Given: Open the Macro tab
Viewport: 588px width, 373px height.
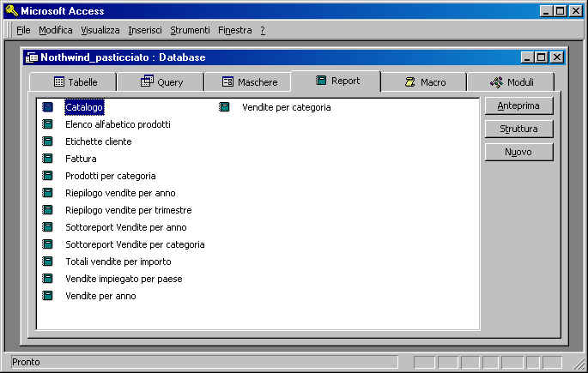Looking at the screenshot, I should (423, 82).
